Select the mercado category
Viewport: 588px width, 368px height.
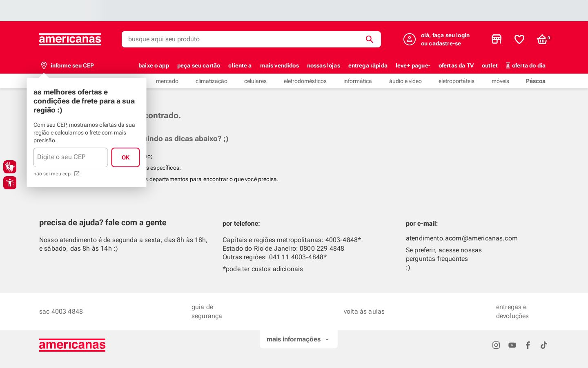(167, 81)
